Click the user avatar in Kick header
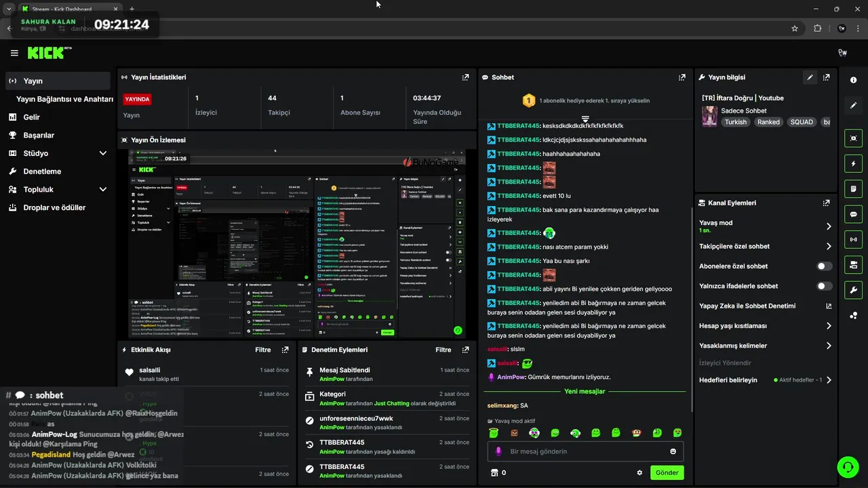Image resolution: width=868 pixels, height=488 pixels. [x=842, y=53]
